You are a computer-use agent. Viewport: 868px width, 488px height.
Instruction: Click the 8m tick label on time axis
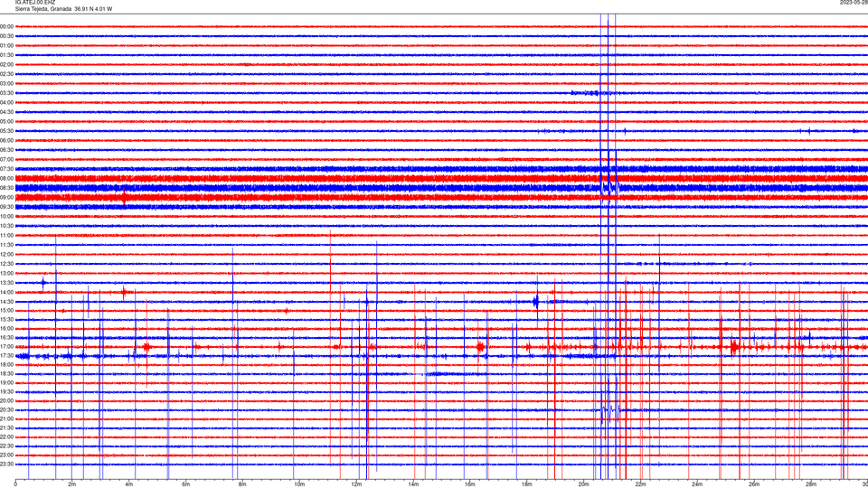click(x=242, y=484)
